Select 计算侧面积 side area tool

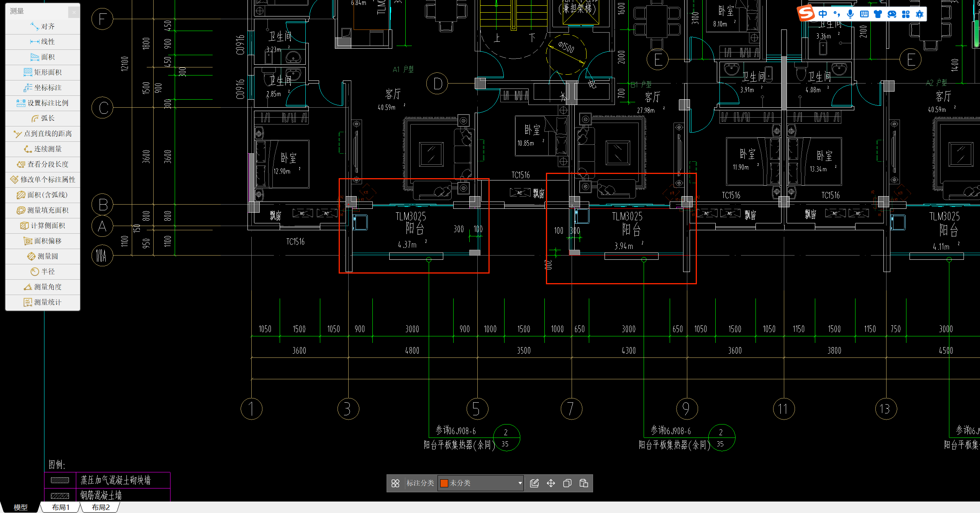(43, 226)
